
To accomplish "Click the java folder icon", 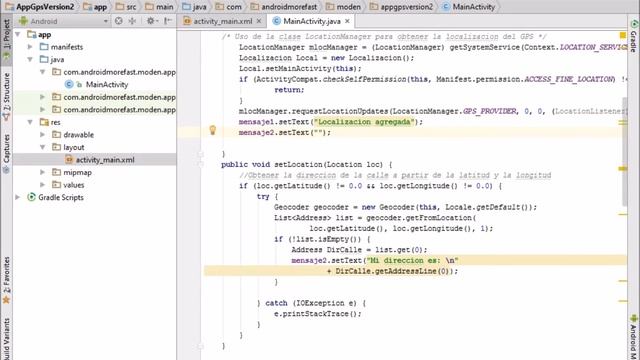I will (x=44, y=60).
